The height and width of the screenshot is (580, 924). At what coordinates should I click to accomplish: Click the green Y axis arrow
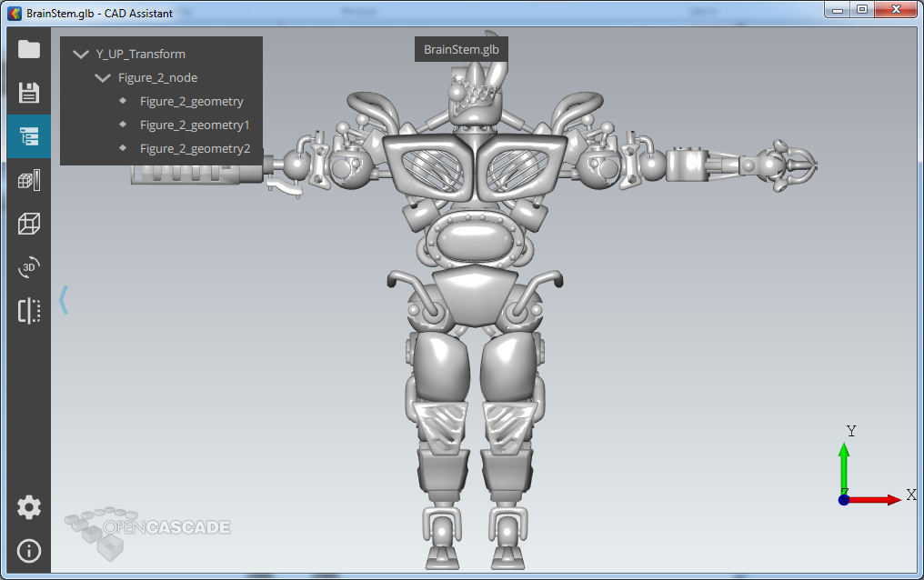click(844, 465)
